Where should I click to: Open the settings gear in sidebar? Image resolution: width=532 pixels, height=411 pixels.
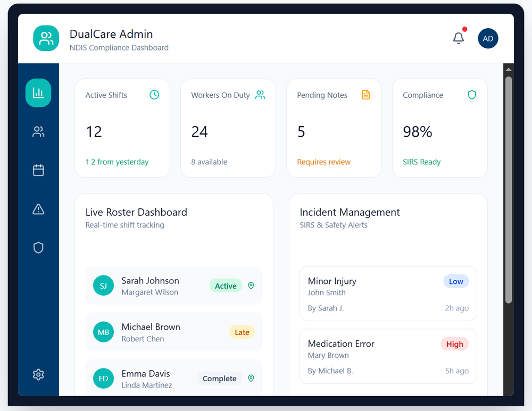(x=38, y=375)
